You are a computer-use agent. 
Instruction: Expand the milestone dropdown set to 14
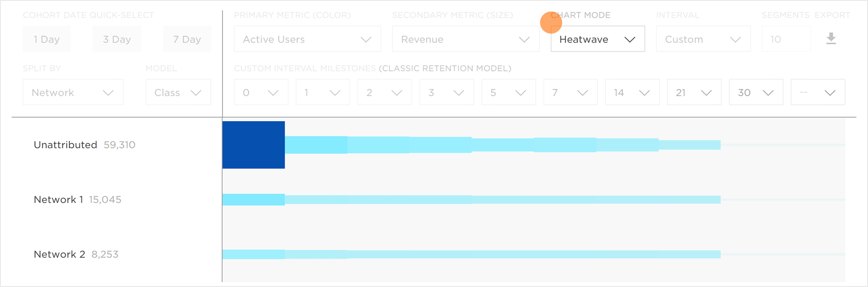click(632, 92)
